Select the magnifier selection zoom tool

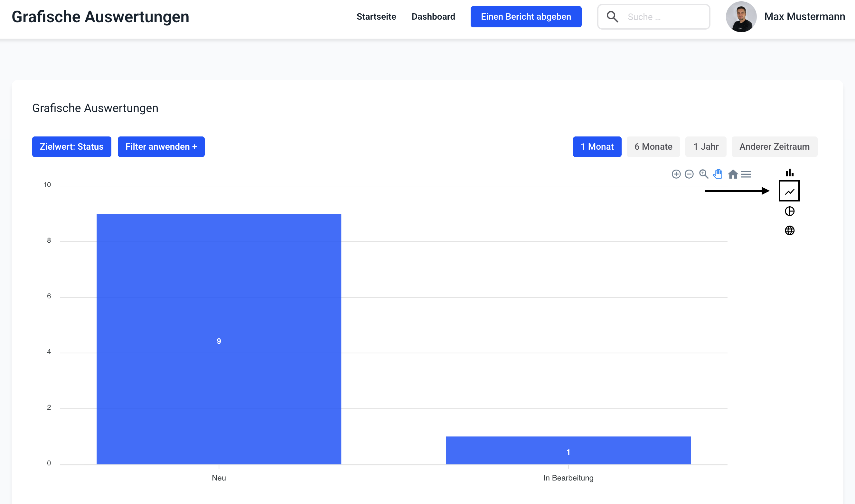703,174
